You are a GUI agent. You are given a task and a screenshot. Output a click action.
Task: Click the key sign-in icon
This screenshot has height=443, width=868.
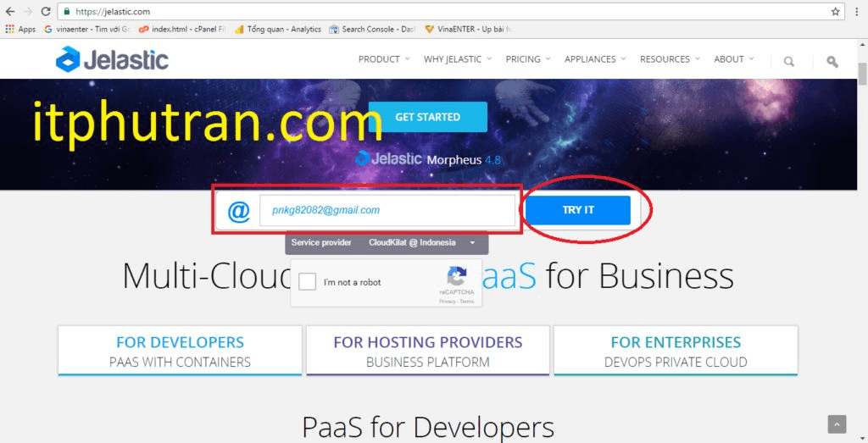[832, 61]
